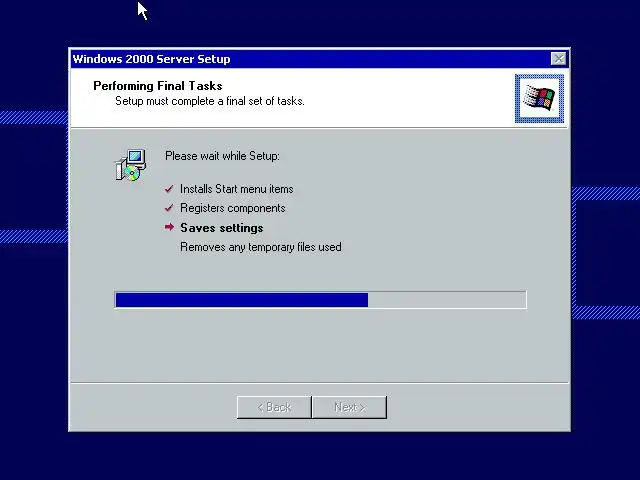This screenshot has height=480, width=640.
Task: Click the bold "Saves settings" text
Action: 222,228
